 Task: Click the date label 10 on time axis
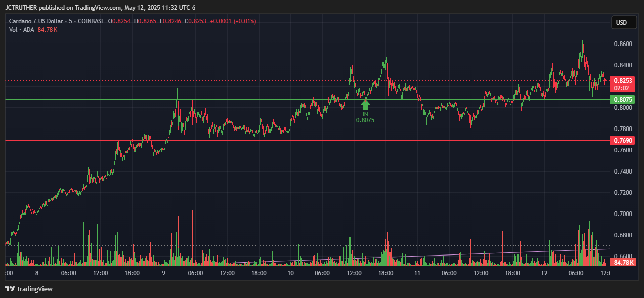pos(290,273)
